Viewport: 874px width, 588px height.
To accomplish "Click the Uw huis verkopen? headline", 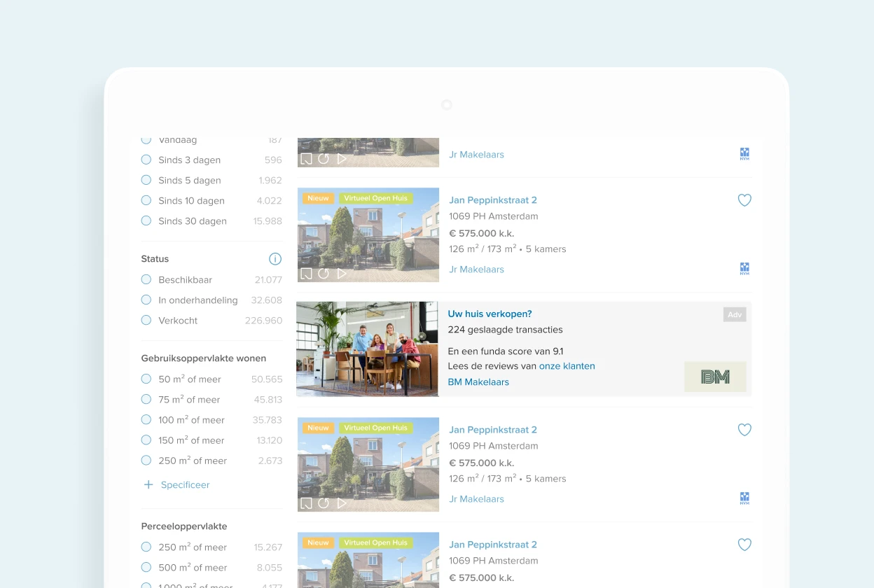I will coord(490,314).
